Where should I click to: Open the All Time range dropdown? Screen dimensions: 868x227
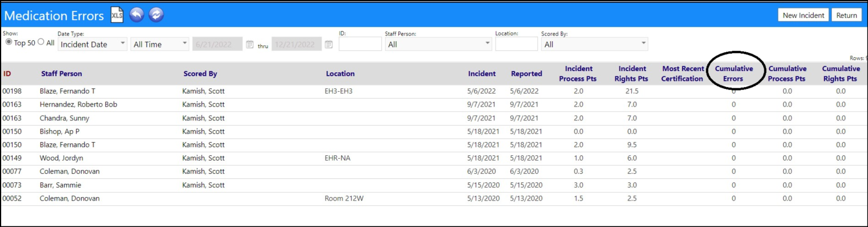160,44
